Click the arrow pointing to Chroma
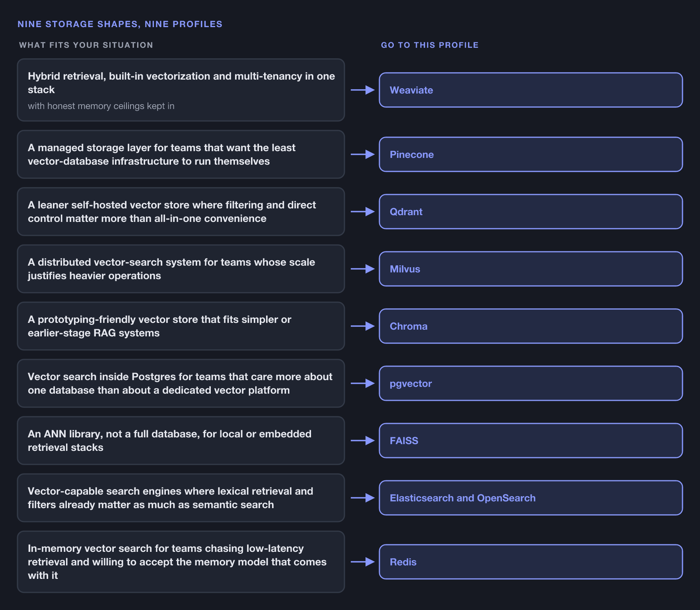 click(x=363, y=326)
